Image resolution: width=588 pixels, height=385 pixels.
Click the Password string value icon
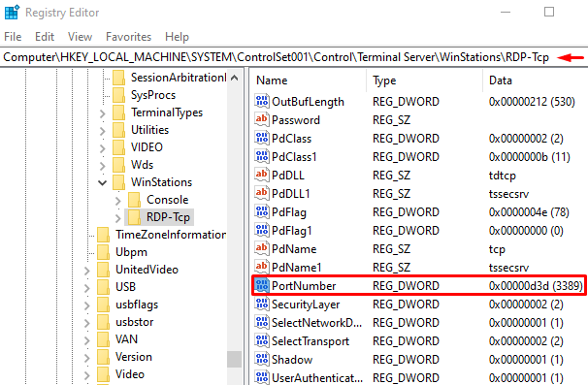point(262,120)
